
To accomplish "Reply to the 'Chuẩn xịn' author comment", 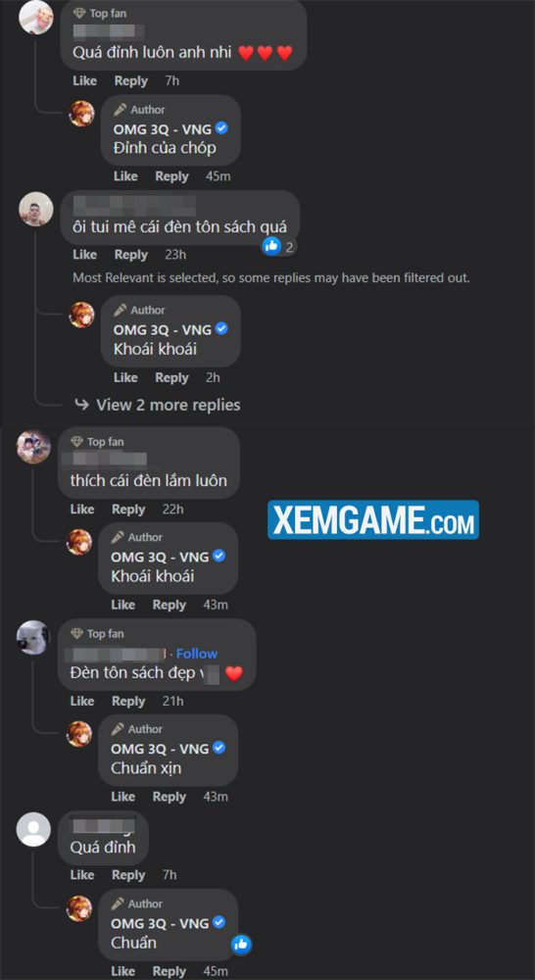I will point(169,796).
